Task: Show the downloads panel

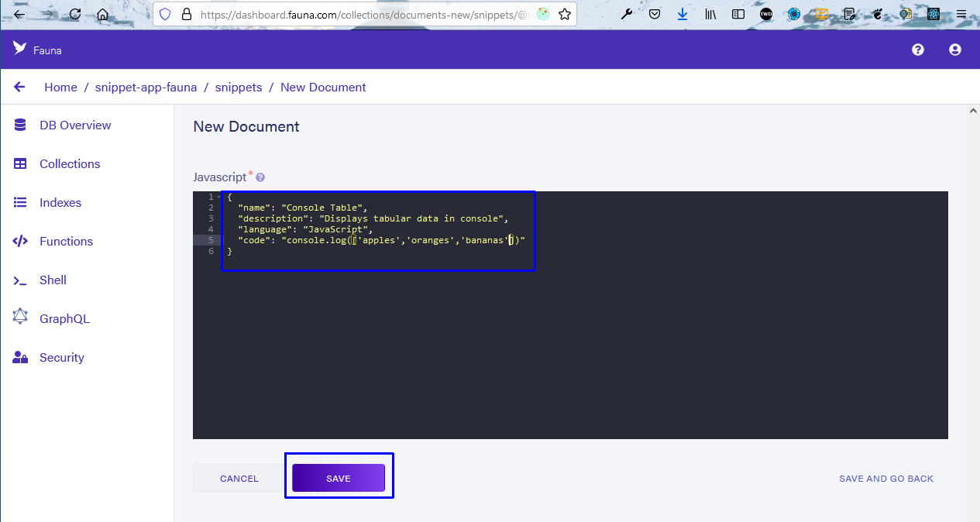Action: pyautogui.click(x=683, y=14)
